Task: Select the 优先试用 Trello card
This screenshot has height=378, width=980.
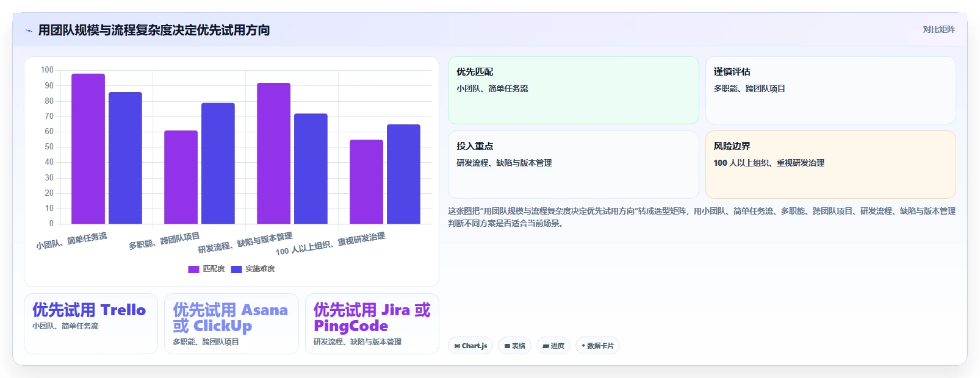Action: point(91,324)
